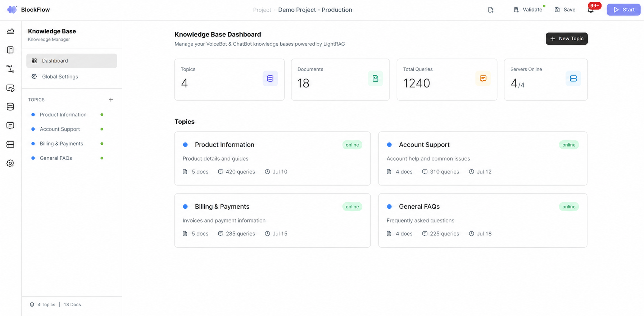Open the chat edit icon in left rail
The width and height of the screenshot is (644, 316).
click(x=10, y=88)
